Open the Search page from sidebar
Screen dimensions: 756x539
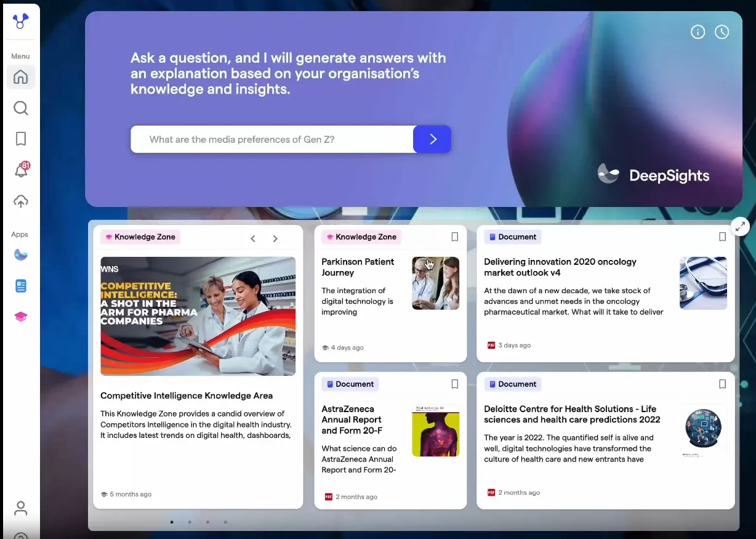coord(21,108)
